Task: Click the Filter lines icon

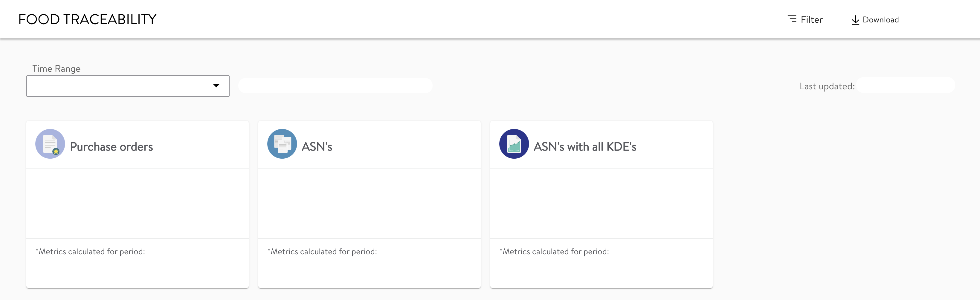Action: tap(792, 19)
